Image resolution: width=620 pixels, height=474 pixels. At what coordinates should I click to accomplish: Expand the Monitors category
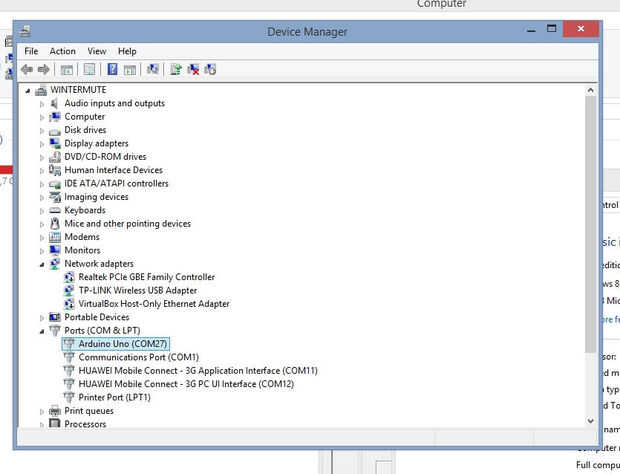point(42,251)
